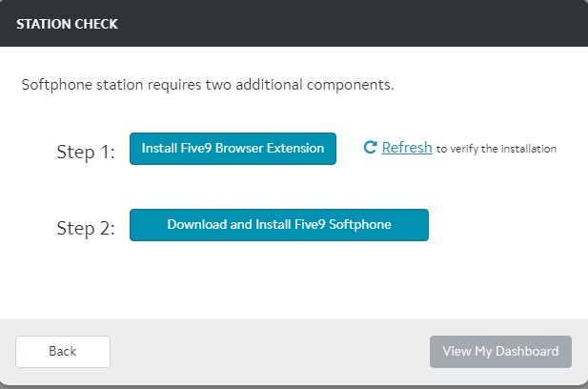Click the Install Five9 Browser Extension button
The width and height of the screenshot is (588, 389).
click(233, 149)
